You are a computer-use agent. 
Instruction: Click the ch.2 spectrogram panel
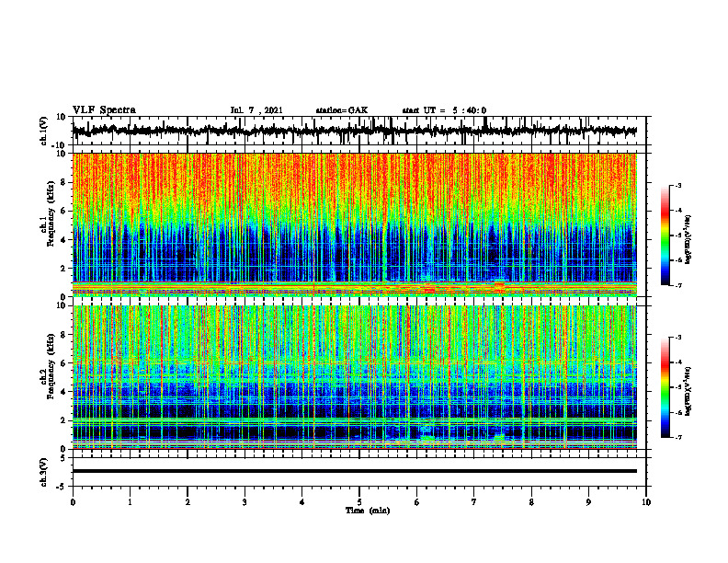tap(355, 377)
